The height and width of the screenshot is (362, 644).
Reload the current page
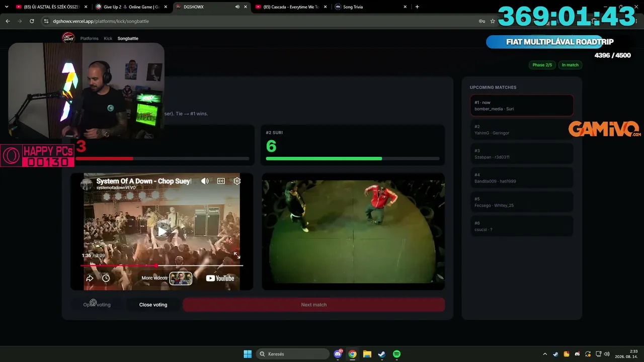(32, 21)
